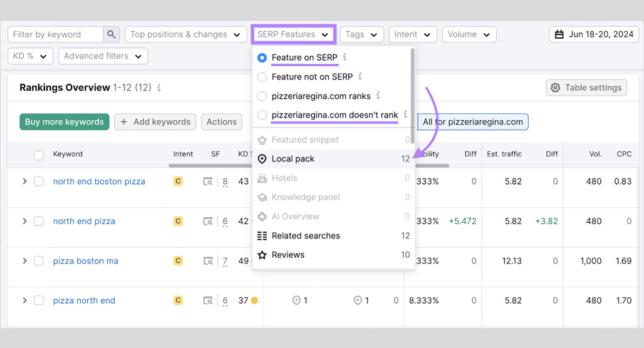Screen dimensions: 644x348
Task: Click the gear icon in Table settings
Action: pyautogui.click(x=555, y=88)
